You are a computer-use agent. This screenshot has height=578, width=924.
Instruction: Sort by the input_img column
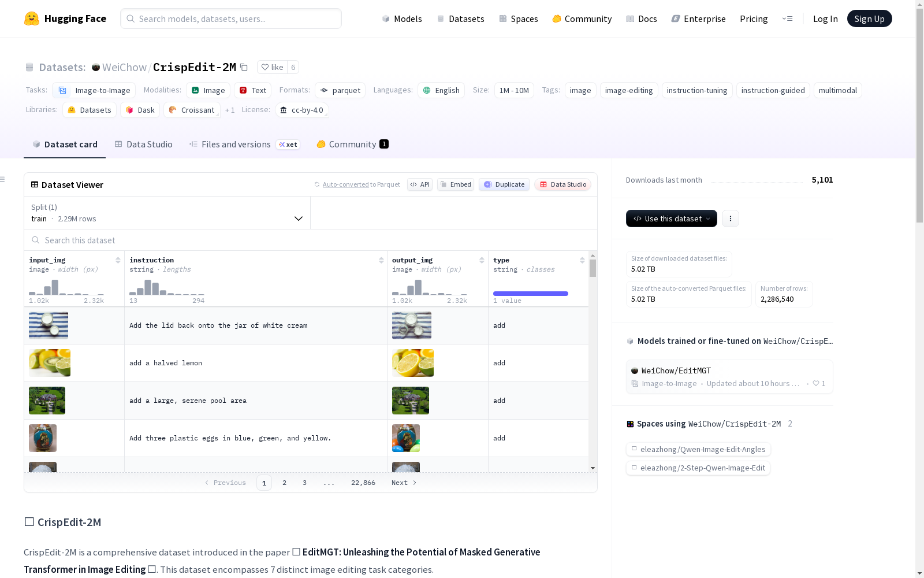[x=118, y=260]
